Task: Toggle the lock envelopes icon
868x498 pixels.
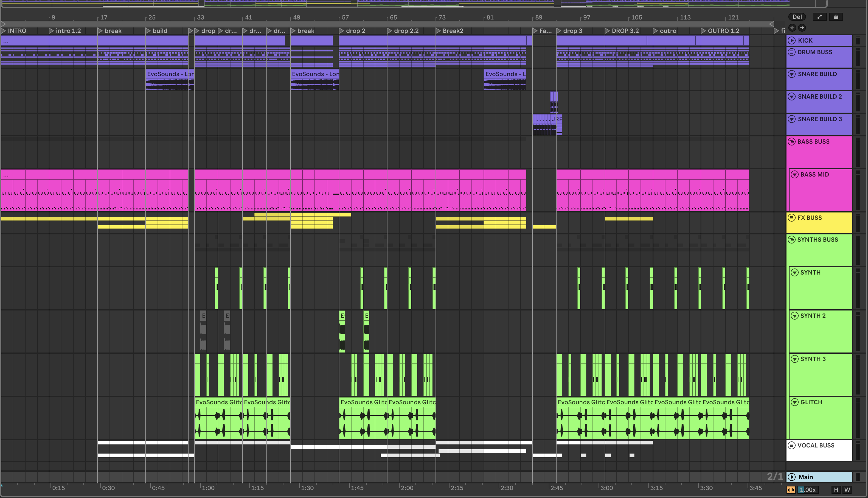Action: (x=836, y=17)
